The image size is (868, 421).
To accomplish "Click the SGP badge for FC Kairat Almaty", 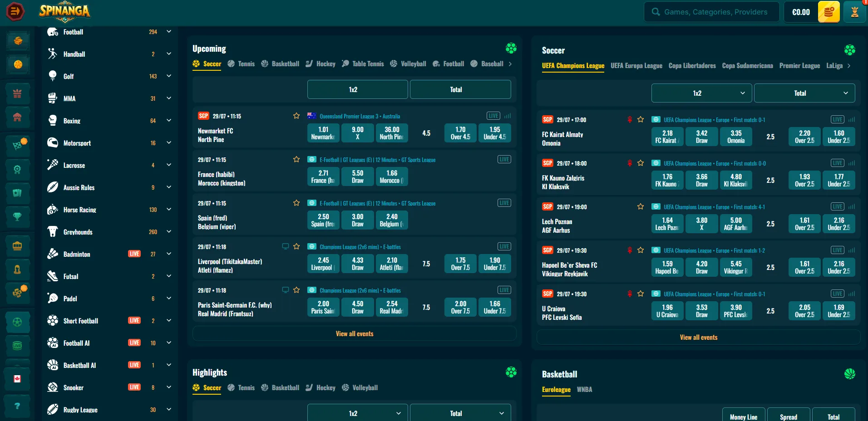I will click(x=547, y=119).
